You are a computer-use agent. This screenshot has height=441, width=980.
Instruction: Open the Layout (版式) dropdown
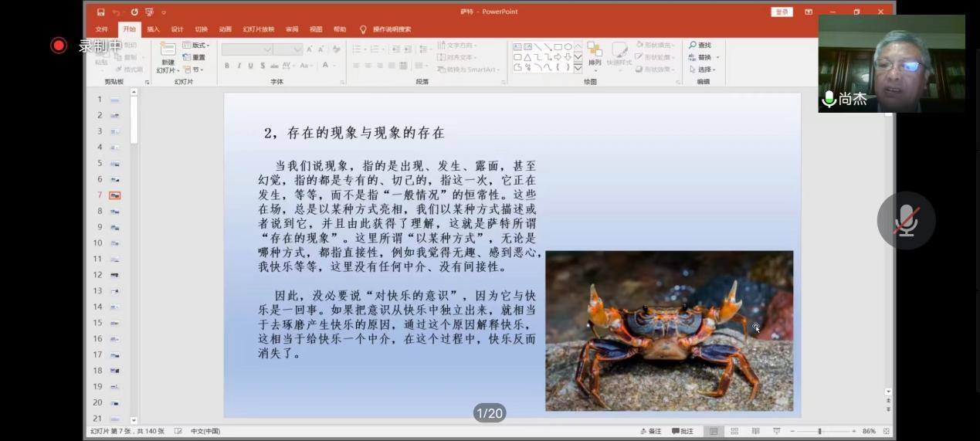tap(196, 46)
